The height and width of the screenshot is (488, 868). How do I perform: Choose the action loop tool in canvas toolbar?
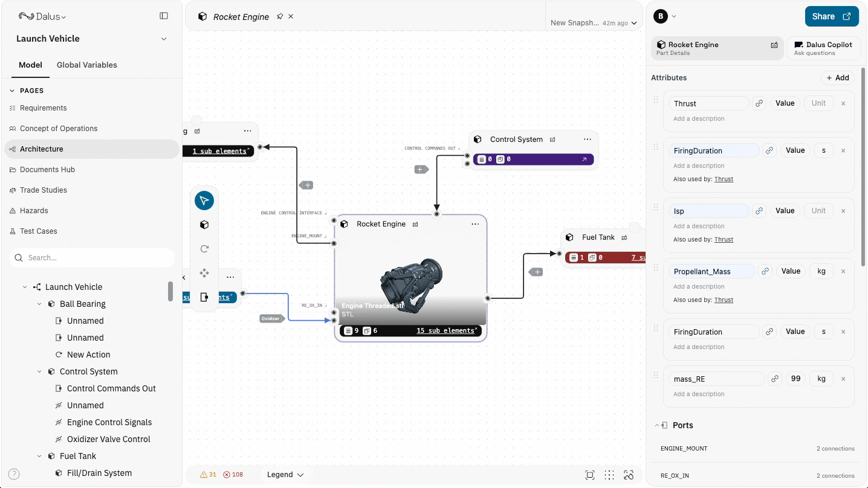204,249
